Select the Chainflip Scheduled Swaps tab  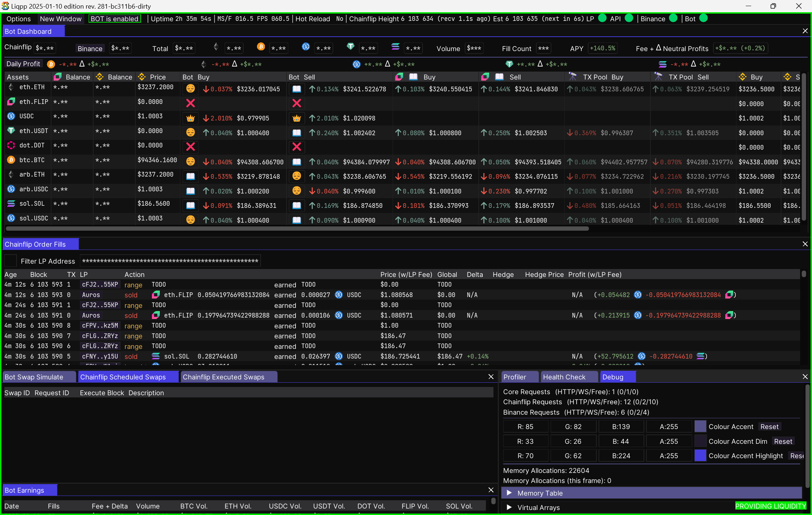coord(128,377)
